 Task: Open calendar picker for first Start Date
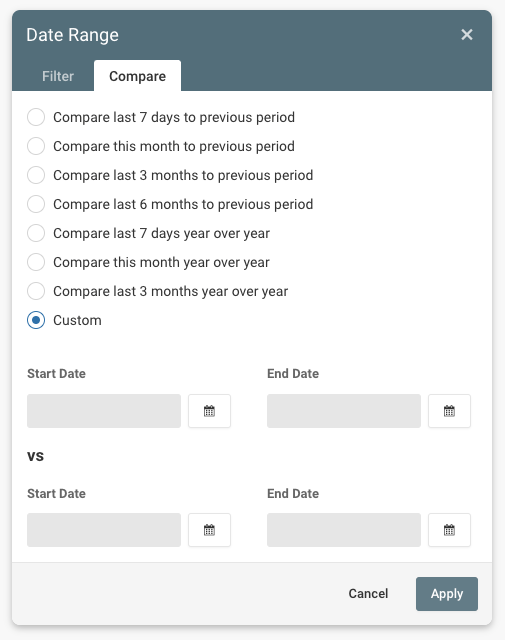click(209, 411)
